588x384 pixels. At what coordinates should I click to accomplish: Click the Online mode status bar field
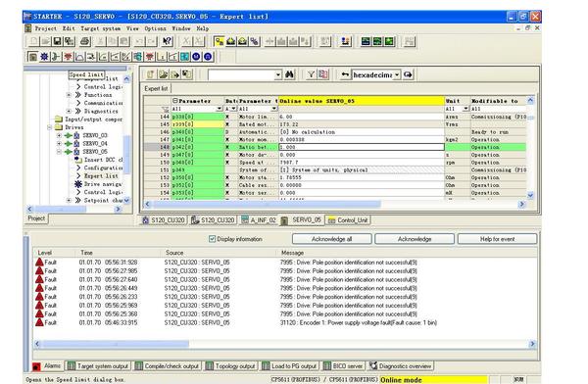(x=433, y=380)
